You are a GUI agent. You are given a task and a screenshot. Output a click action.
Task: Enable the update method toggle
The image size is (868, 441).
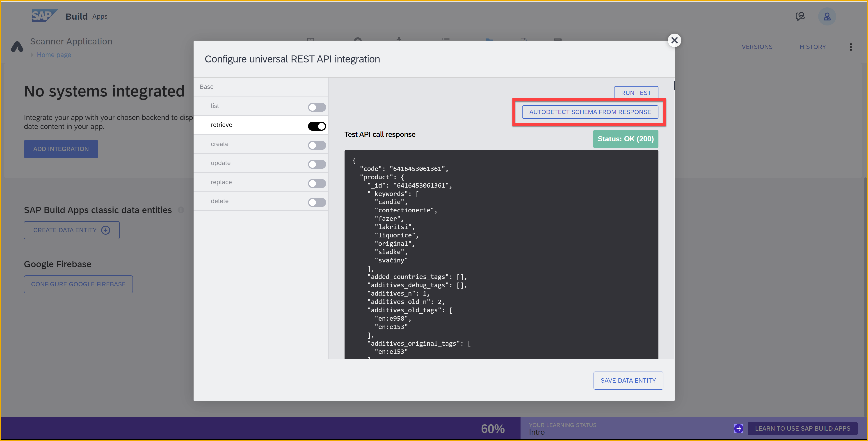tap(317, 164)
